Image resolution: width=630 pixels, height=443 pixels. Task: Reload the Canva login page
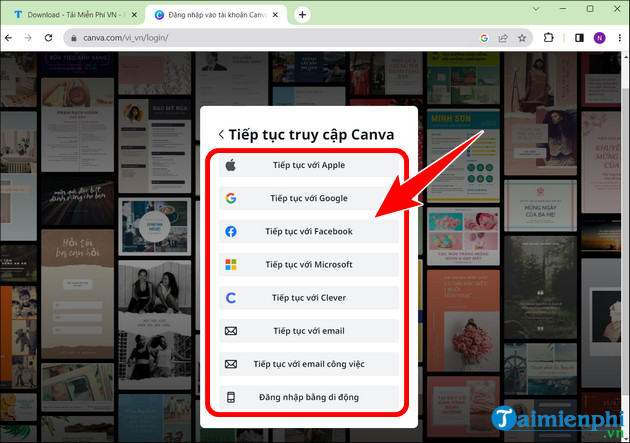(49, 38)
